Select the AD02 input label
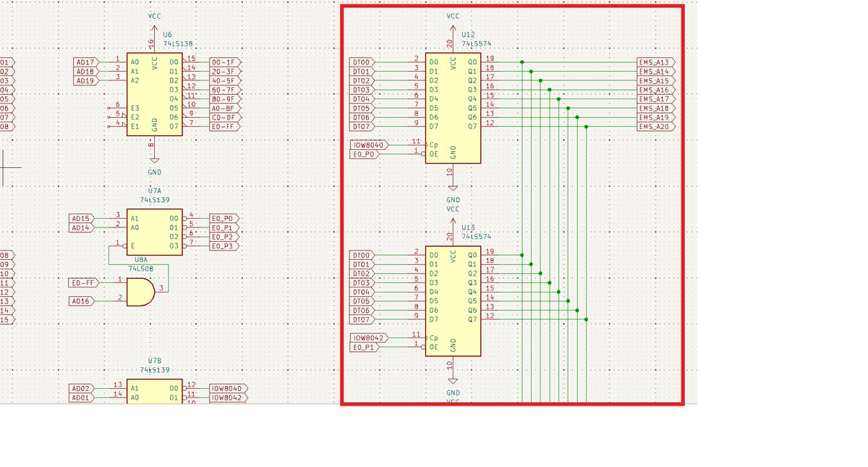 click(81, 389)
